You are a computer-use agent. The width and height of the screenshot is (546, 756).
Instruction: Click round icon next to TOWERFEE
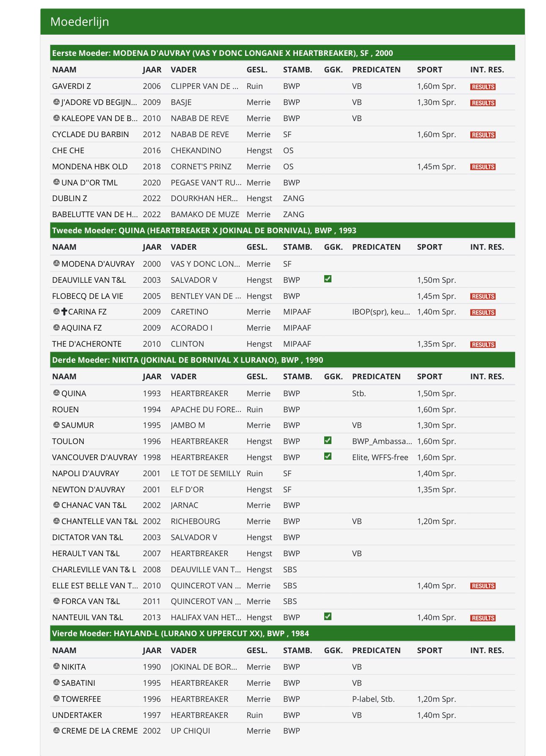coord(56,698)
